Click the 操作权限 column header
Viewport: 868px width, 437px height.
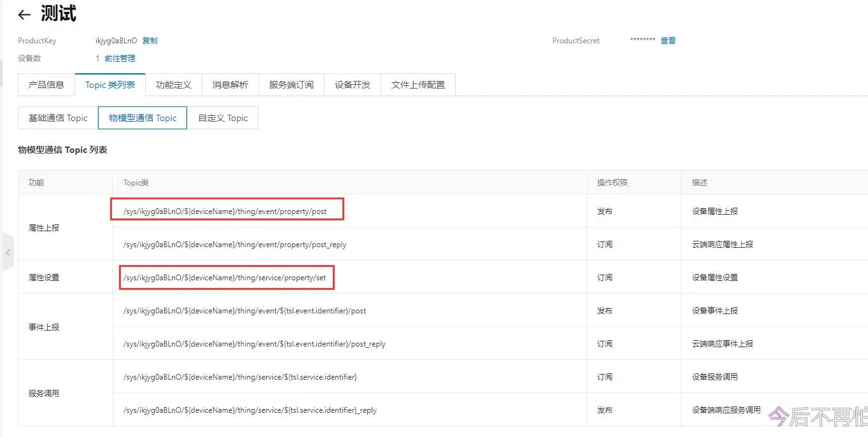[x=612, y=183]
